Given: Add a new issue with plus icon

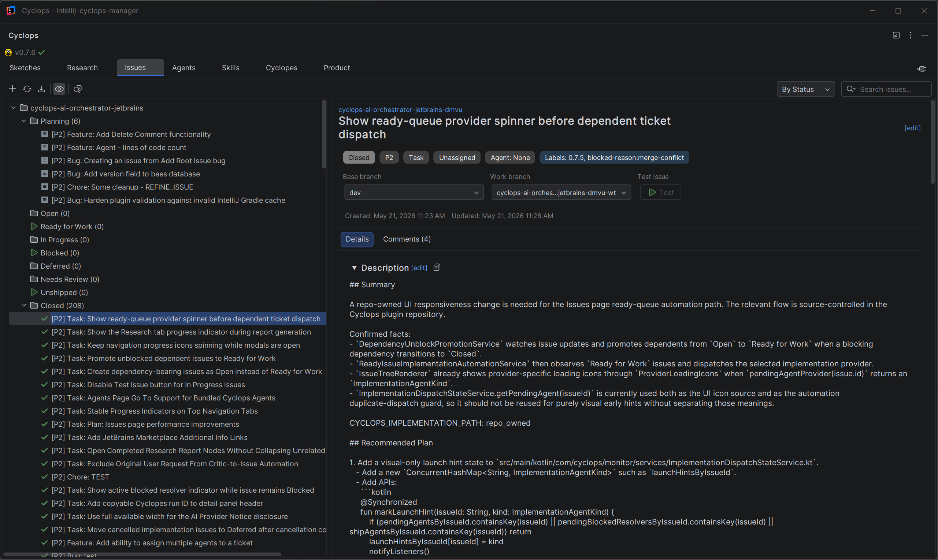Looking at the screenshot, I should 12,89.
